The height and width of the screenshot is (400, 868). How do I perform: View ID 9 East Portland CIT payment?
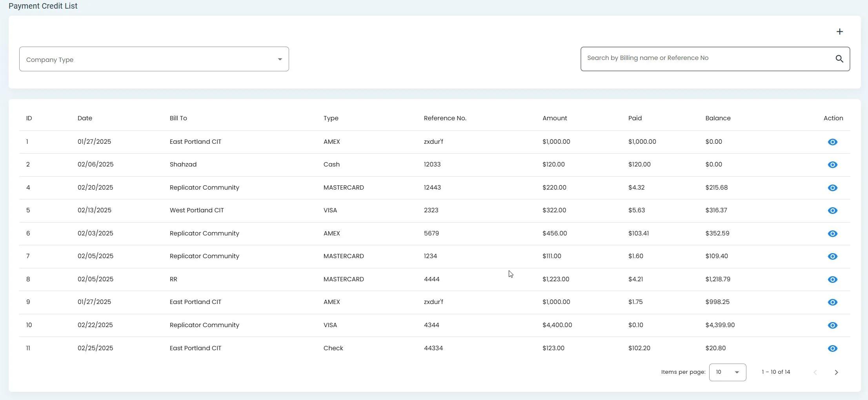click(832, 302)
